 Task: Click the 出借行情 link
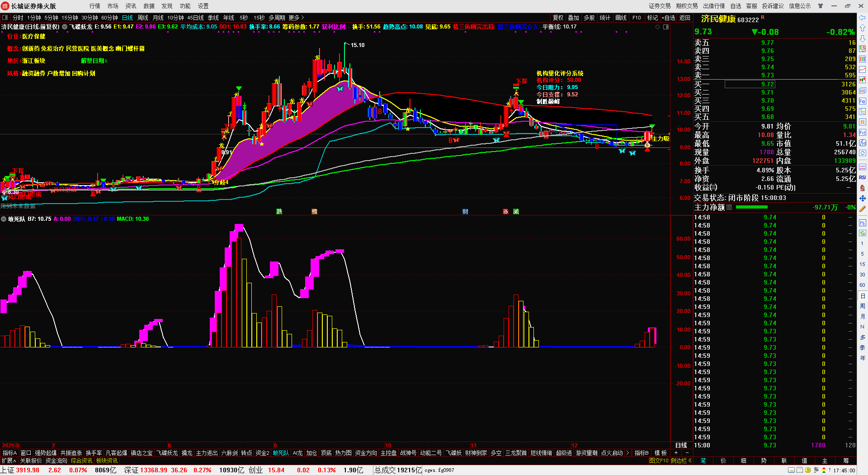714,6
